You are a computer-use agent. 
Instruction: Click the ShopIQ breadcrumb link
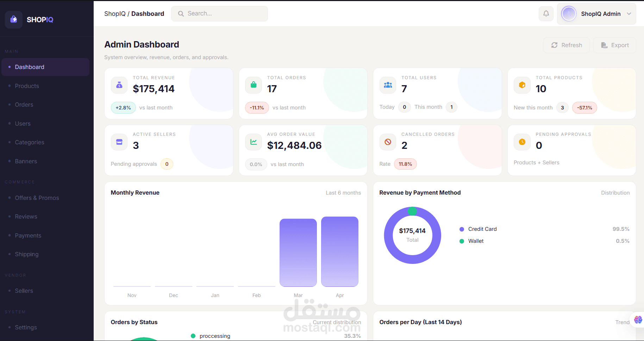pos(115,14)
